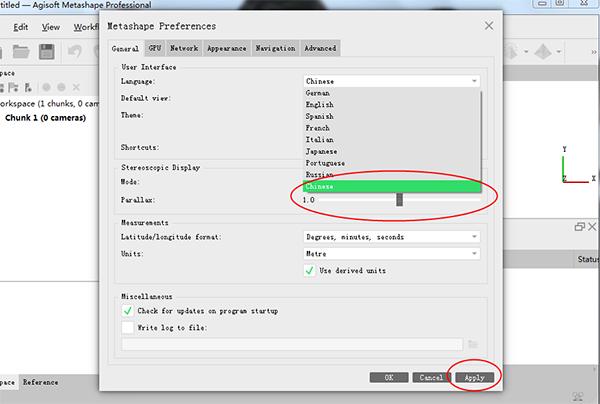The width and height of the screenshot is (600, 404).
Task: Expand the Units dropdown set to Metre
Action: point(392,254)
